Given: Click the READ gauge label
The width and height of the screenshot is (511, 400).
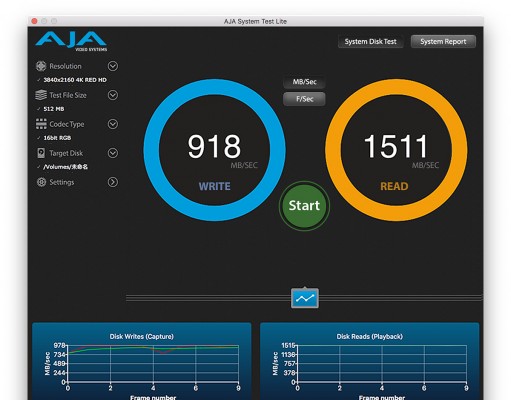Looking at the screenshot, I should pyautogui.click(x=394, y=186).
